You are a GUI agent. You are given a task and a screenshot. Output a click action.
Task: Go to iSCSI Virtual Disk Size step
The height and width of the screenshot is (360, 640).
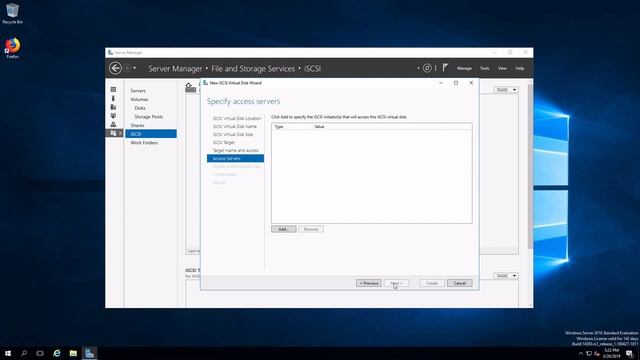[233, 134]
